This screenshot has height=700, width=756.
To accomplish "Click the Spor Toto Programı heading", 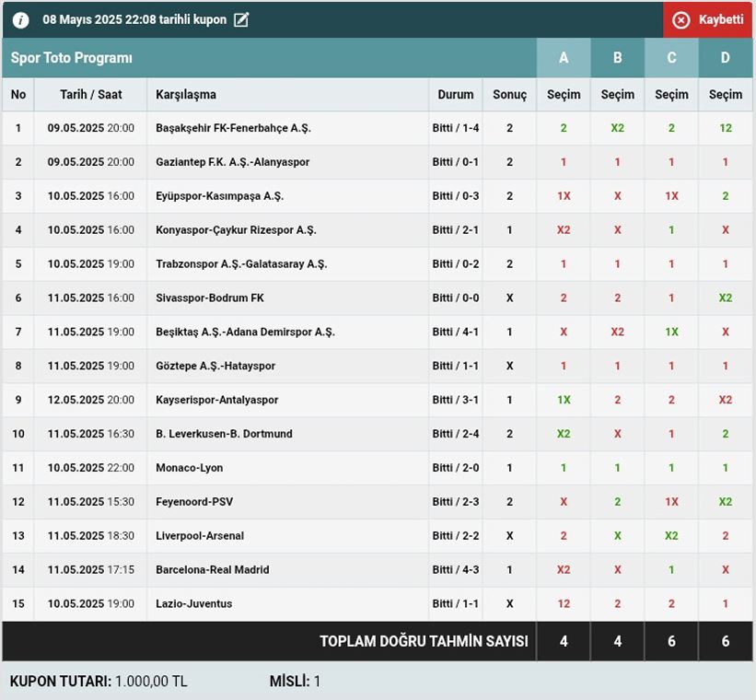I will coord(72,58).
